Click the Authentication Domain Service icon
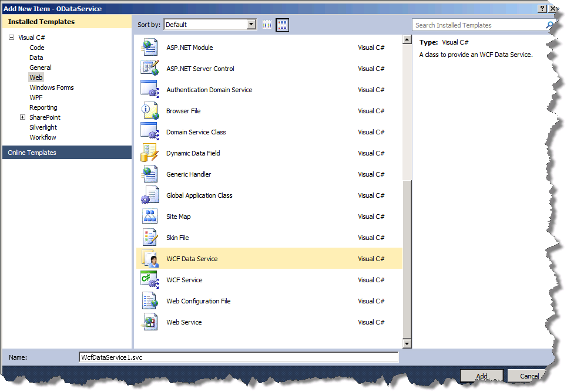 (x=150, y=89)
